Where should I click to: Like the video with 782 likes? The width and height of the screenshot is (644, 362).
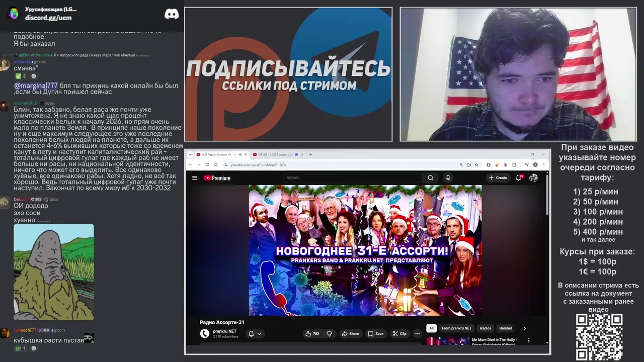312,333
